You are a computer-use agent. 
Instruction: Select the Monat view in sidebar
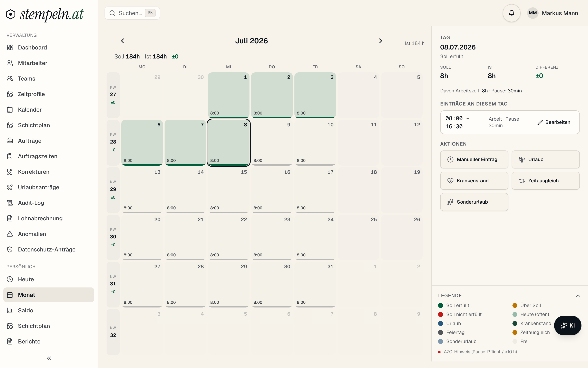tap(49, 295)
